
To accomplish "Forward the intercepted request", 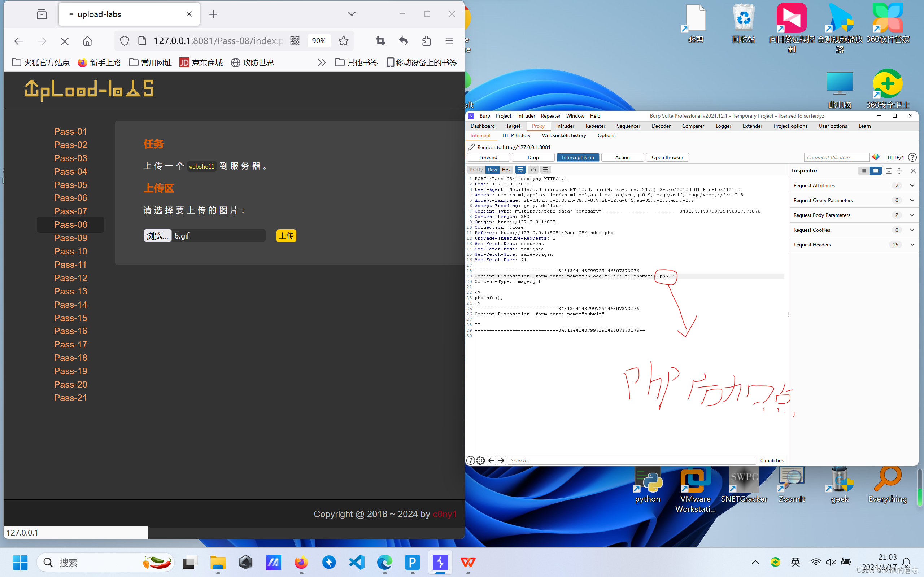I will click(488, 157).
